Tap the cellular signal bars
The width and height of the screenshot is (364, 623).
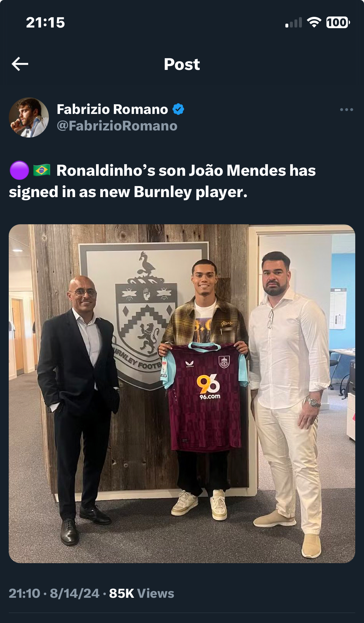coord(293,23)
